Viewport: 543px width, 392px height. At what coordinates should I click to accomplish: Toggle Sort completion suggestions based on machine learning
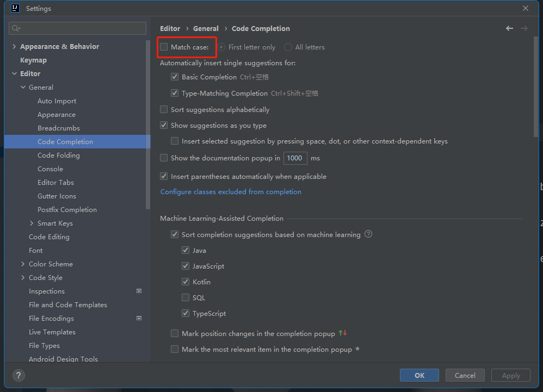[175, 234]
